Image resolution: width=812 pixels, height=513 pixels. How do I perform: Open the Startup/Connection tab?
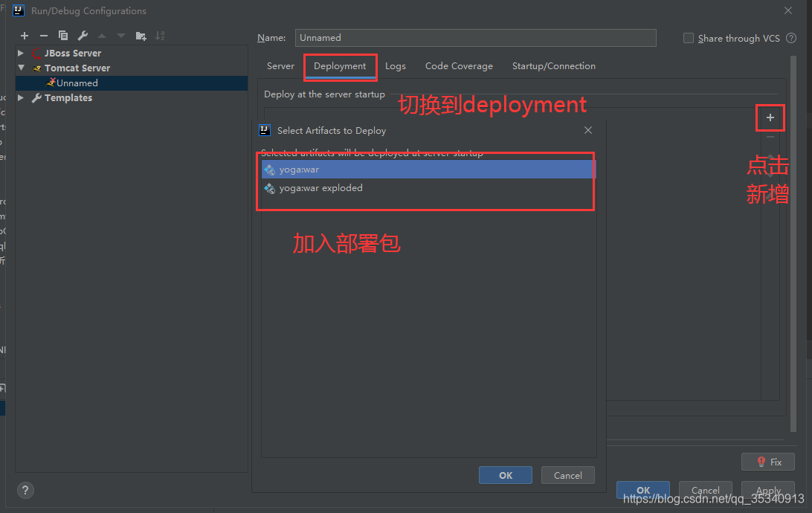coord(553,66)
